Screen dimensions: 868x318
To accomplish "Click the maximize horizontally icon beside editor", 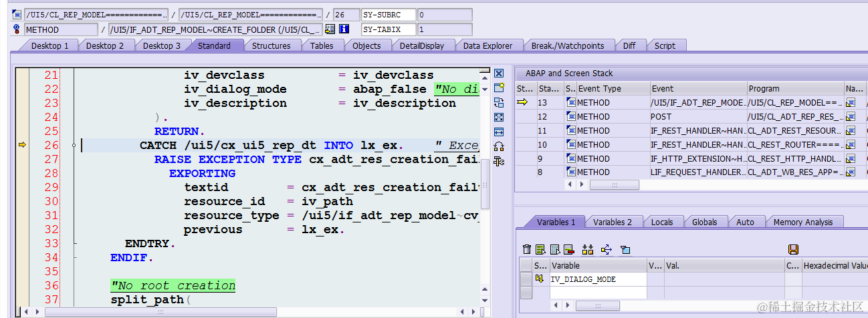I will (x=499, y=132).
